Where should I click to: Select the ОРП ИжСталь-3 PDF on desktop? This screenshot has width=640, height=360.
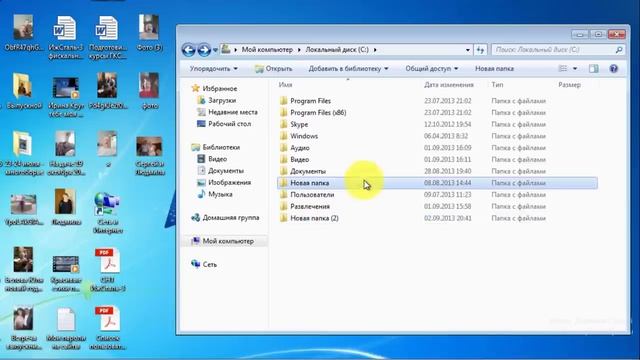tap(107, 269)
